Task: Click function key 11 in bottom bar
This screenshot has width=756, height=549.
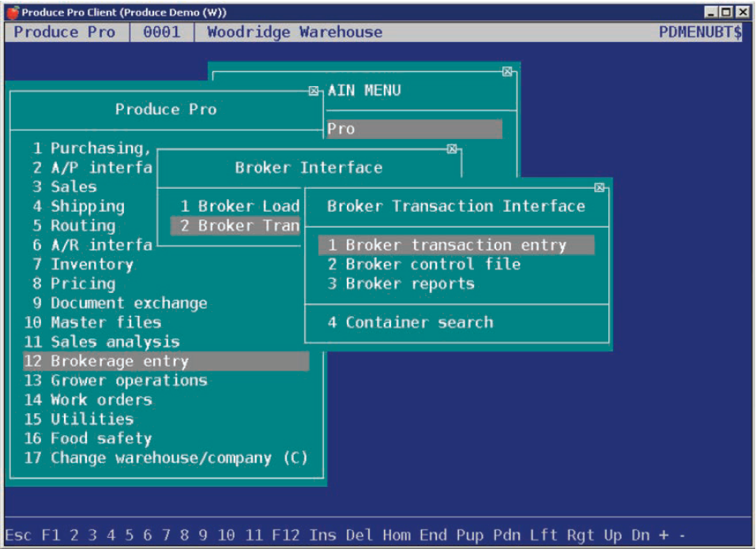Action: 254,535
